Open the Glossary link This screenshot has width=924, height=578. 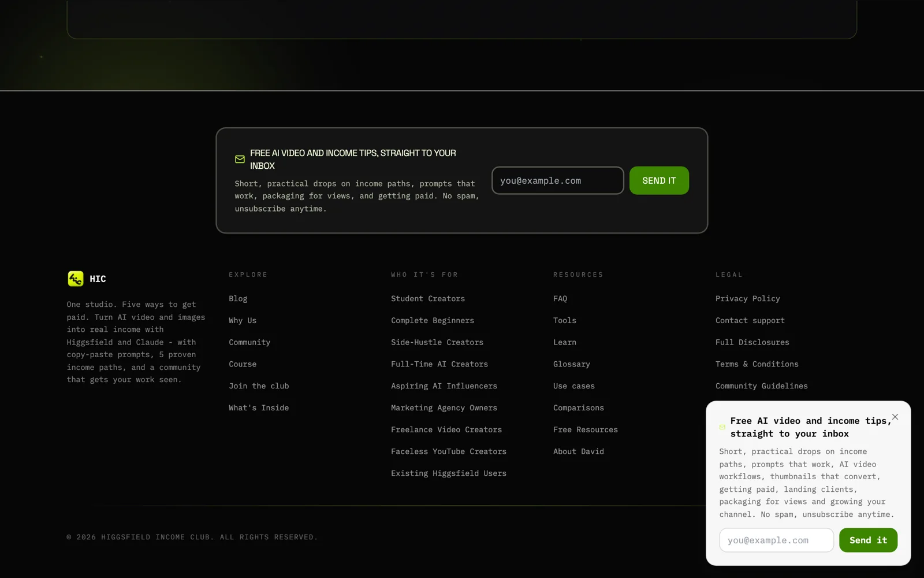click(x=572, y=364)
